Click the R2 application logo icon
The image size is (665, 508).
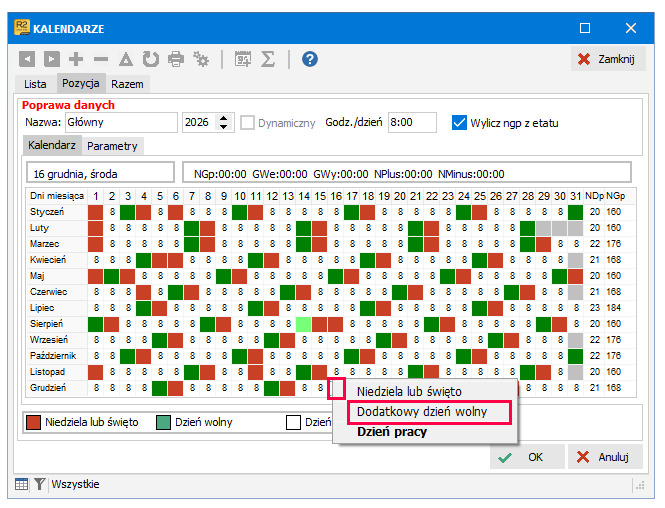[22, 28]
